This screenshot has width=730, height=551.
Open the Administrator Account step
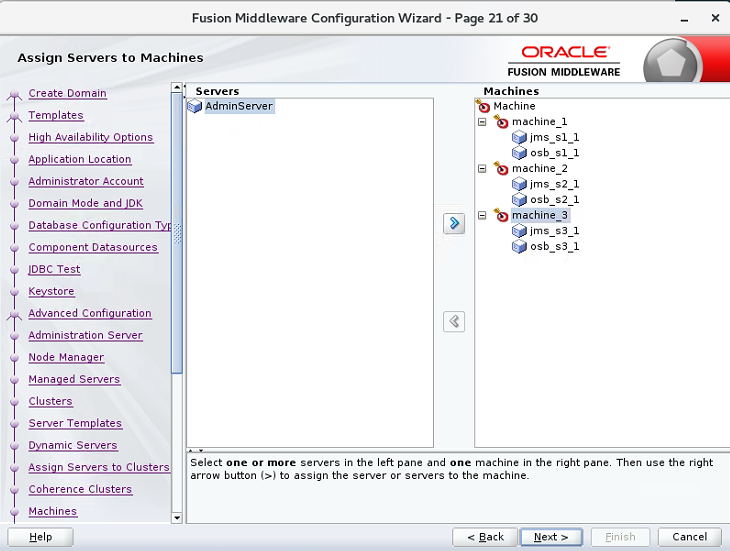[86, 181]
